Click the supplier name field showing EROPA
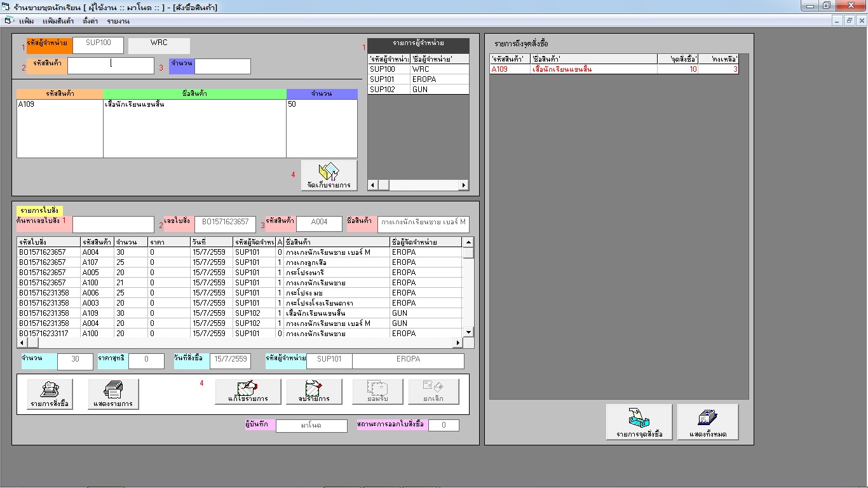 point(408,361)
